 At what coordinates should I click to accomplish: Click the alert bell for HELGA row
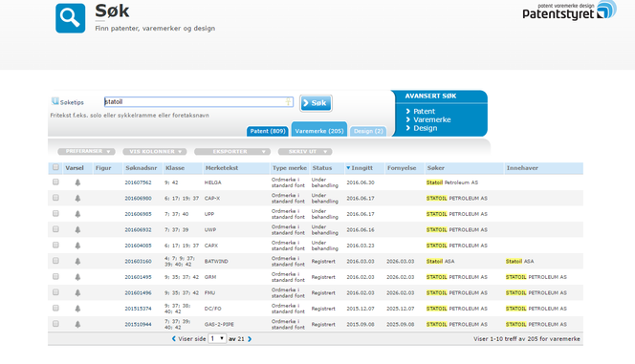[x=77, y=182]
